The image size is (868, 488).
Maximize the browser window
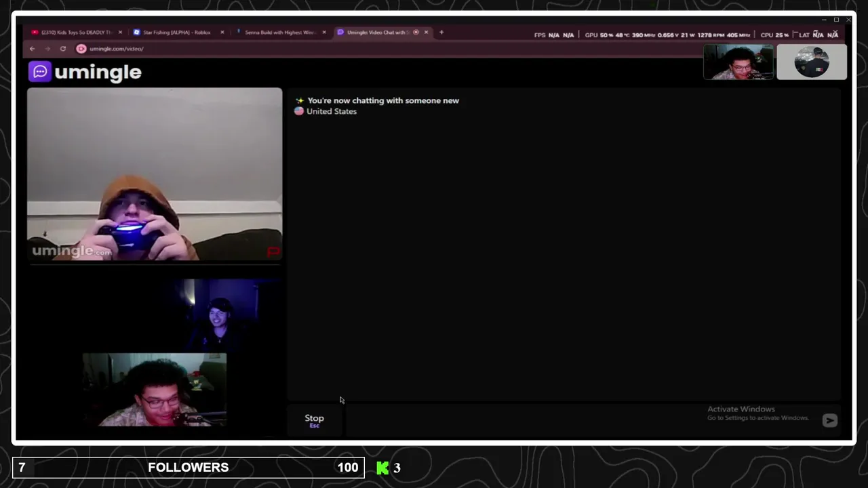(x=836, y=20)
